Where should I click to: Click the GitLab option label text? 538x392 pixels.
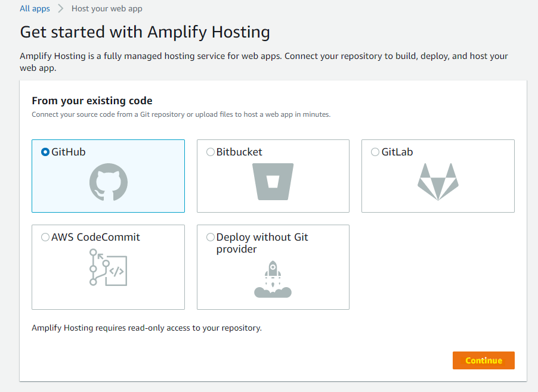click(x=397, y=152)
